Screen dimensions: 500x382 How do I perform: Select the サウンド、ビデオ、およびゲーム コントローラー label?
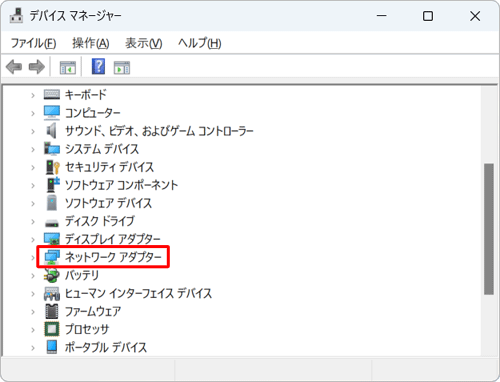point(159,131)
